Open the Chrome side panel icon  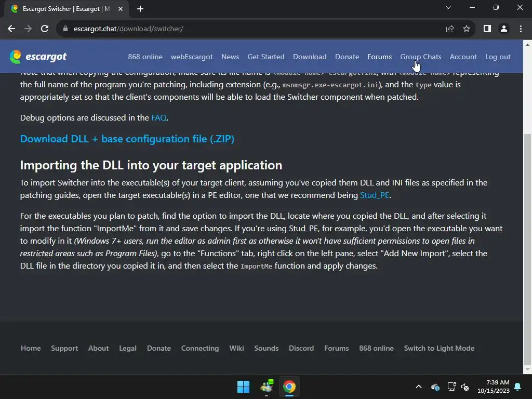487,29
